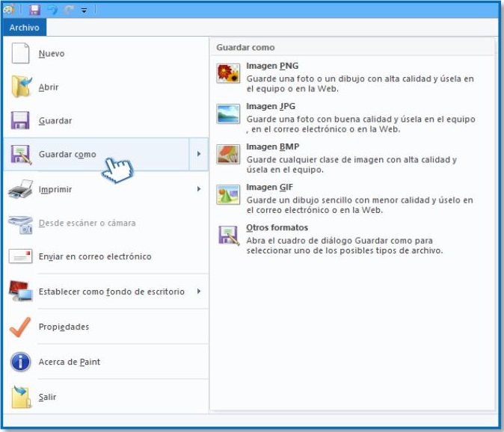This screenshot has width=504, height=432.
Task: Choose Salir to exit Paint
Action: point(105,397)
